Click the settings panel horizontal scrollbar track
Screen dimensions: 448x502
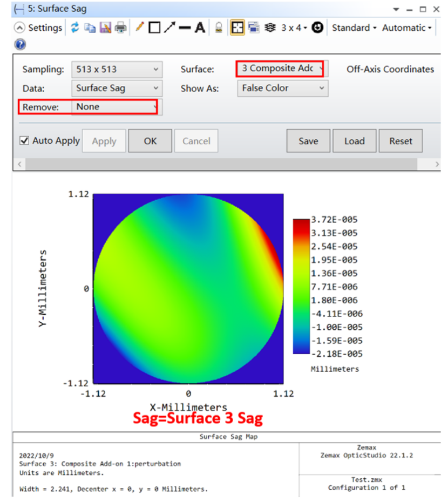(x=221, y=164)
